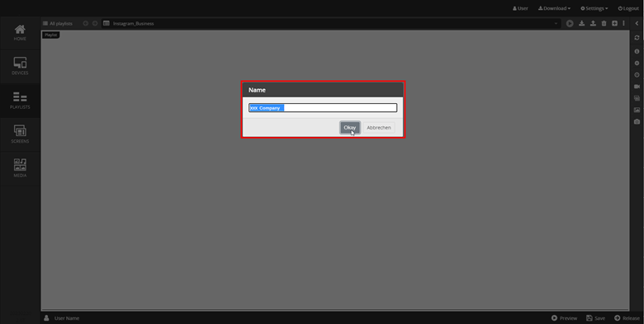Play the playlist with toolbar play icon
Viewport: 644px width, 324px height.
570,23
